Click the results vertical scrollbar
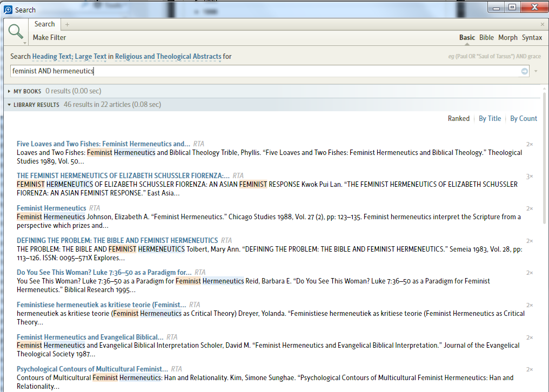Image resolution: width=549 pixels, height=392 pixels. (x=544, y=158)
